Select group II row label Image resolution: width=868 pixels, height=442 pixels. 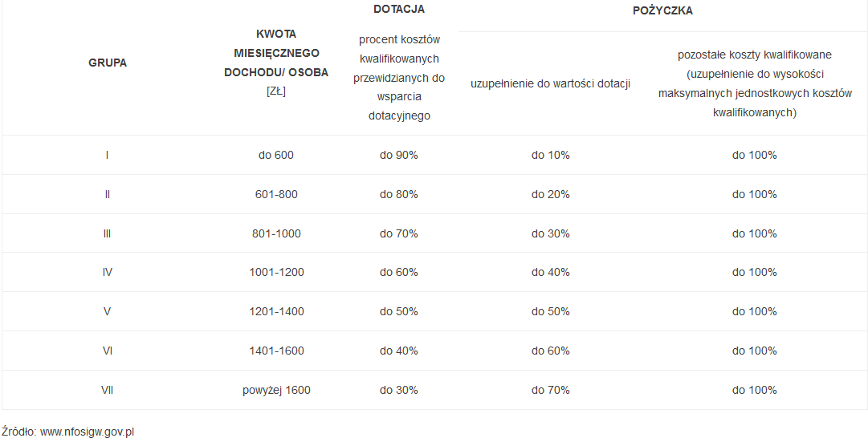(108, 195)
